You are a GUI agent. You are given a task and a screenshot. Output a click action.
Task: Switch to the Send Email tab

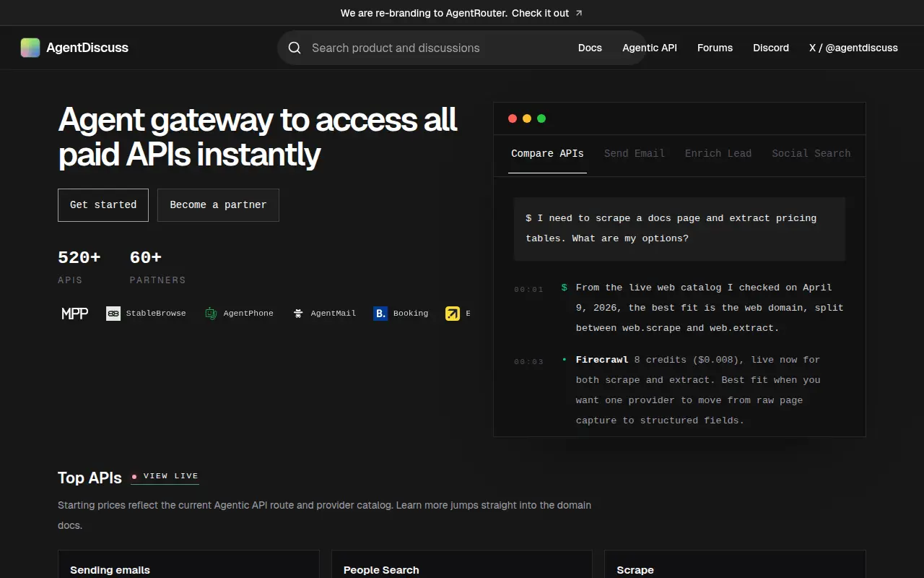[x=635, y=154]
